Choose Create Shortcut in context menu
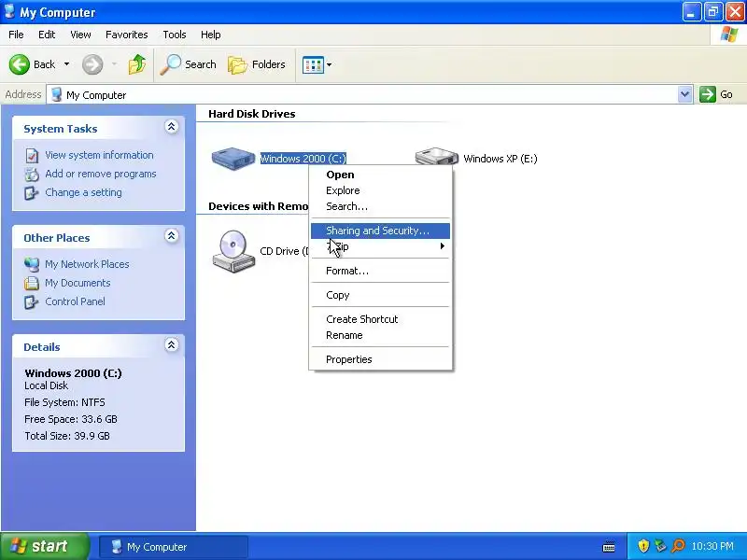The image size is (747, 560). pyautogui.click(x=380, y=319)
